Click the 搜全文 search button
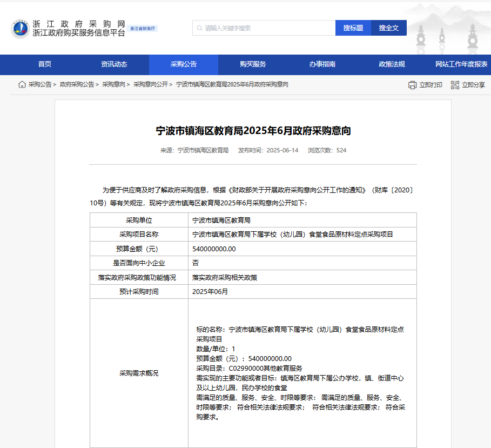The height and width of the screenshot is (448, 491). coord(389,28)
